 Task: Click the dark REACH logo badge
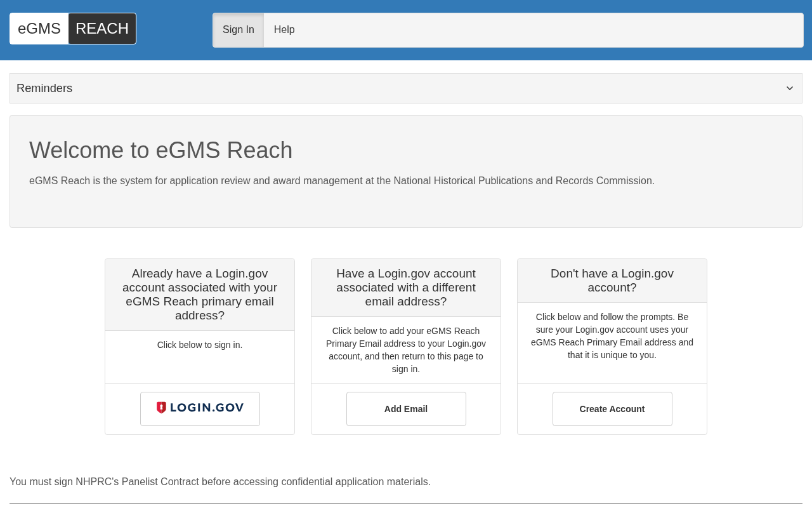pyautogui.click(x=102, y=29)
